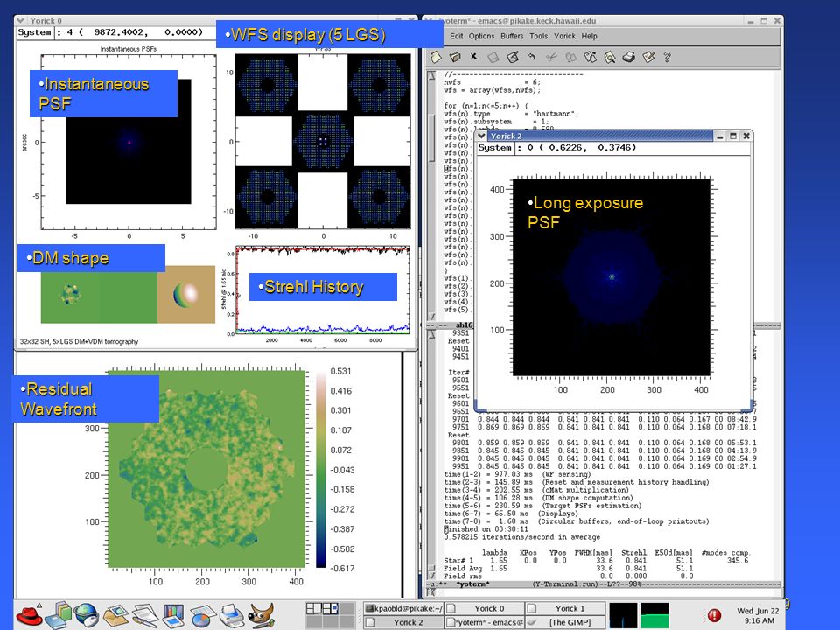Viewport: 840px width, 630px height.
Task: Switch to Yorick 1 taskbar button
Action: click(566, 608)
